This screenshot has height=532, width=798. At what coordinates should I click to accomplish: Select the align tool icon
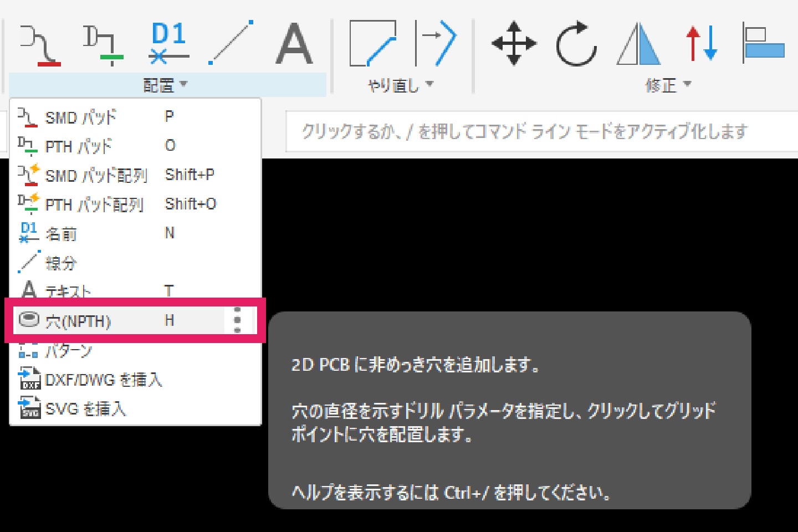[x=763, y=44]
